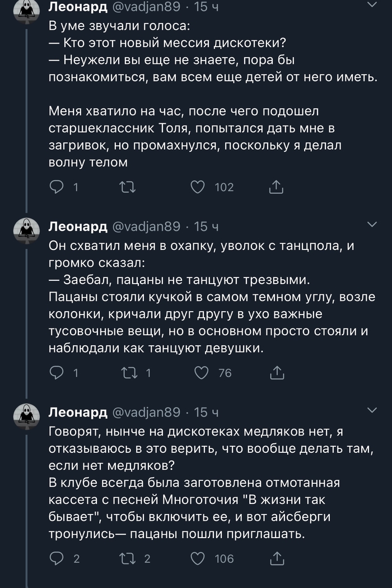This screenshot has height=588, width=392.
Task: Retweet the tweet with 102 likes
Action: pos(127,187)
